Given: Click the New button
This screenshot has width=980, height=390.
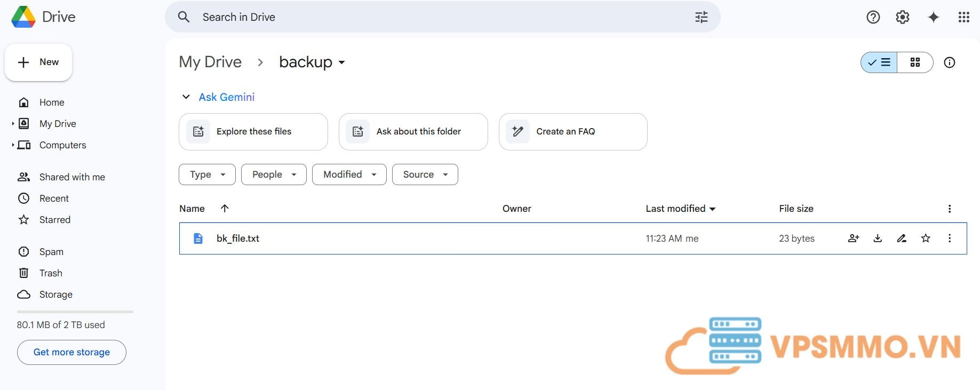Looking at the screenshot, I should [38, 62].
